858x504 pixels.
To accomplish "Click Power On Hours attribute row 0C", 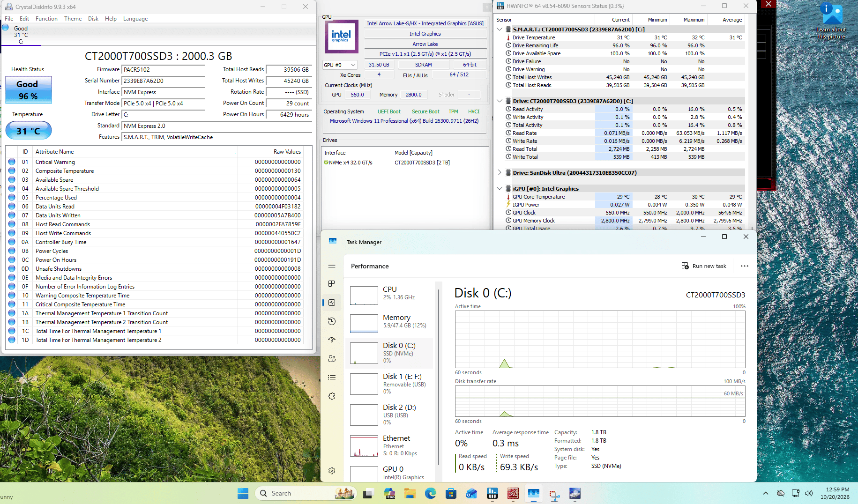I will 155,260.
